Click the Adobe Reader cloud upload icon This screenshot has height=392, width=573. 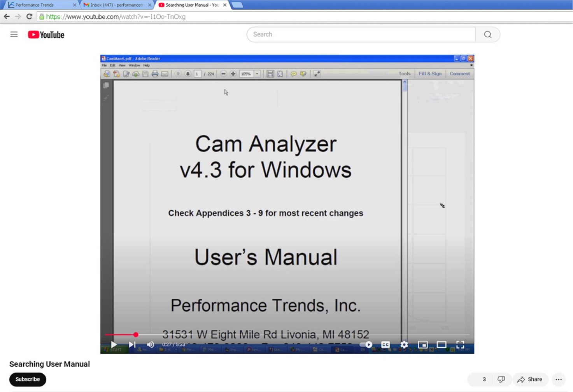136,74
